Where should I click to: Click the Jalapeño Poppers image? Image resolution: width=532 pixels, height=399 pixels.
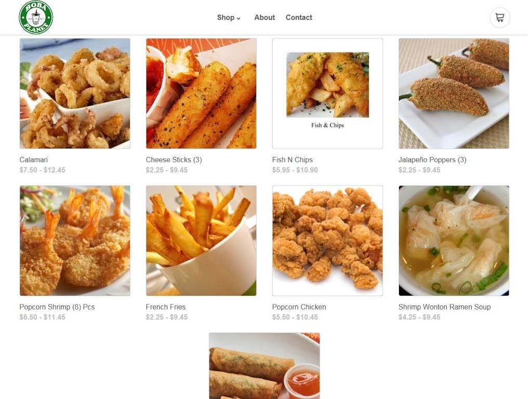[454, 94]
